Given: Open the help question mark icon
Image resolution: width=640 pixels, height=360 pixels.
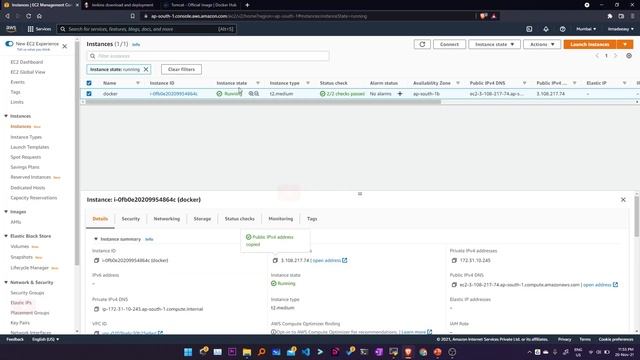Looking at the screenshot, I should 562,29.
